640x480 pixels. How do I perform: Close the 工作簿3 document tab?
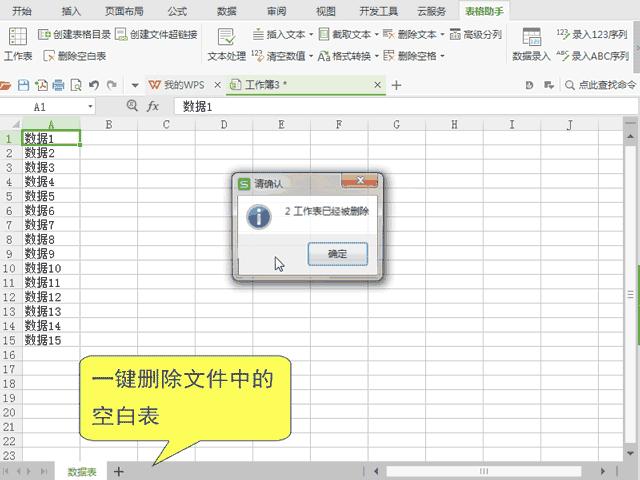378,84
